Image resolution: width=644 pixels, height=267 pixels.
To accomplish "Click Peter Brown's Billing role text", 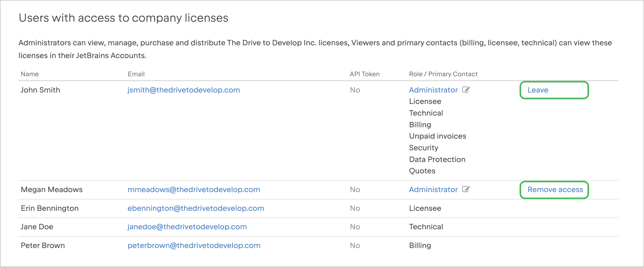I will click(420, 246).
